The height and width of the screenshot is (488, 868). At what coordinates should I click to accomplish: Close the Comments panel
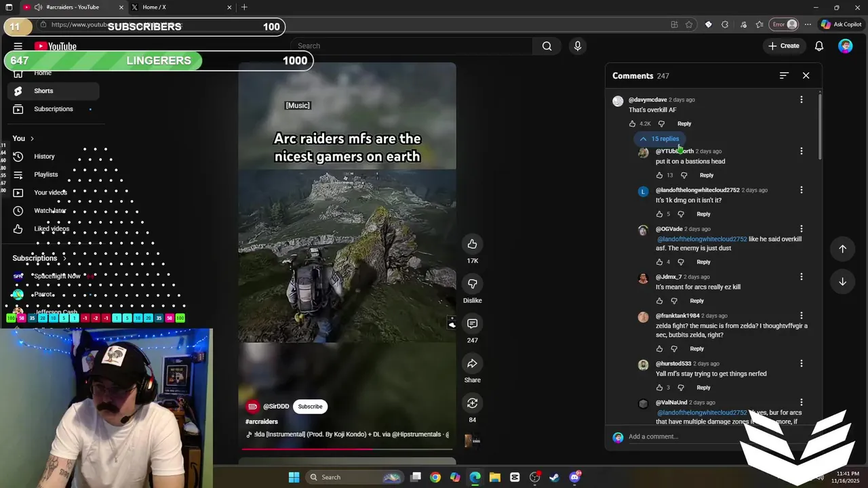806,76
